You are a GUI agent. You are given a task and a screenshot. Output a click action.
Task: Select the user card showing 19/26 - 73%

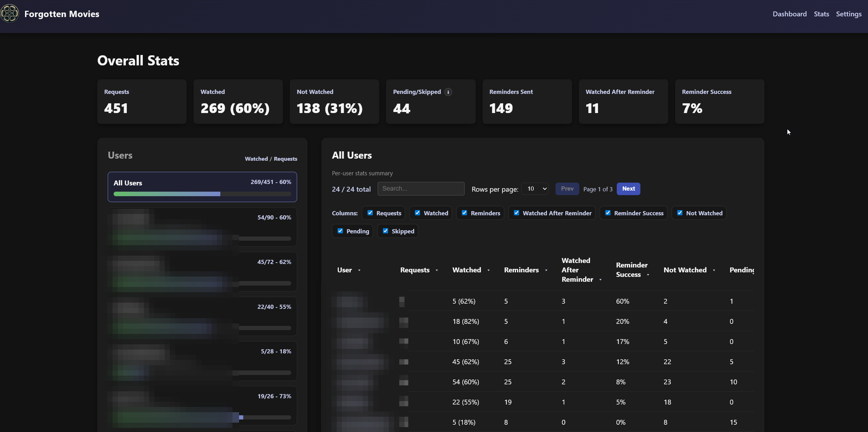coord(202,406)
